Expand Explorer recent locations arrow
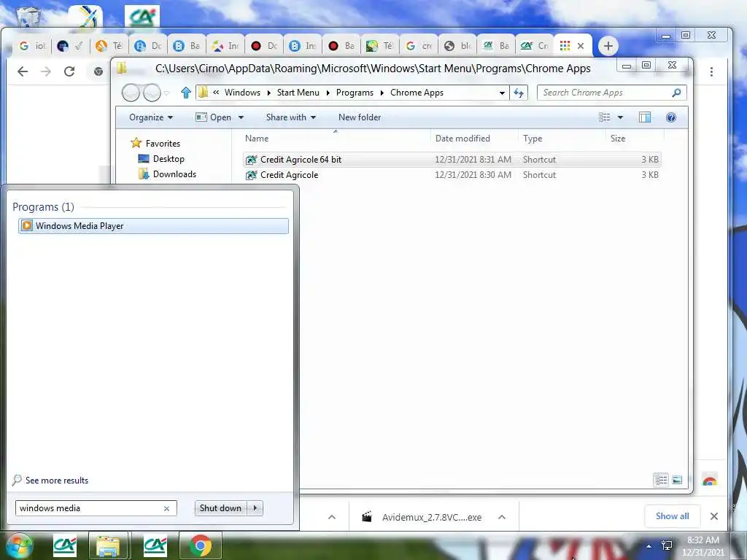Image resolution: width=747 pixels, height=560 pixels. point(167,93)
